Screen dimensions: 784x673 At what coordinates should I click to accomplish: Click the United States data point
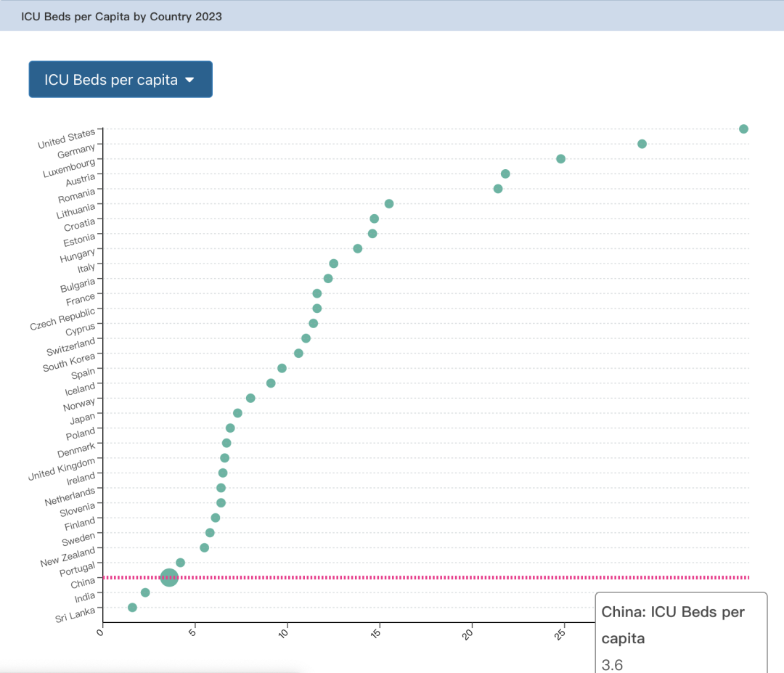(743, 129)
